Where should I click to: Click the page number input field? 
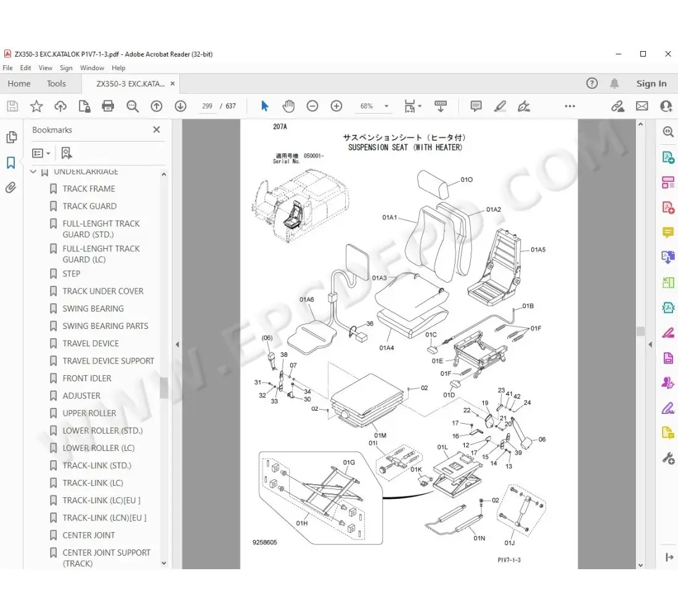coord(207,106)
